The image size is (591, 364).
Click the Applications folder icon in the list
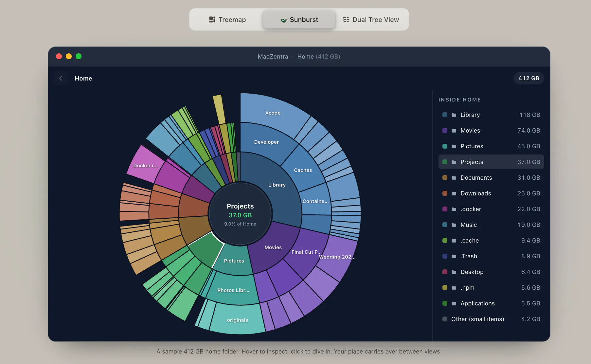click(454, 303)
